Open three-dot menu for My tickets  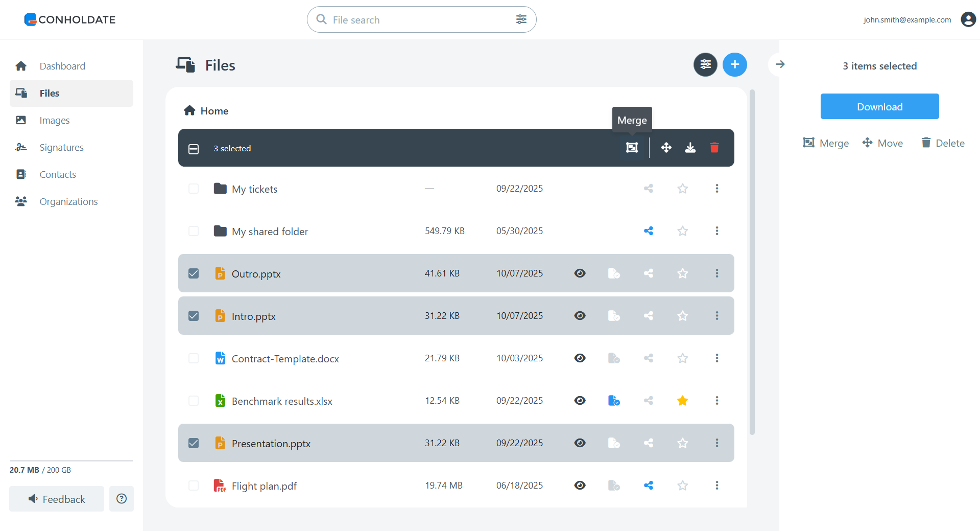[716, 189]
